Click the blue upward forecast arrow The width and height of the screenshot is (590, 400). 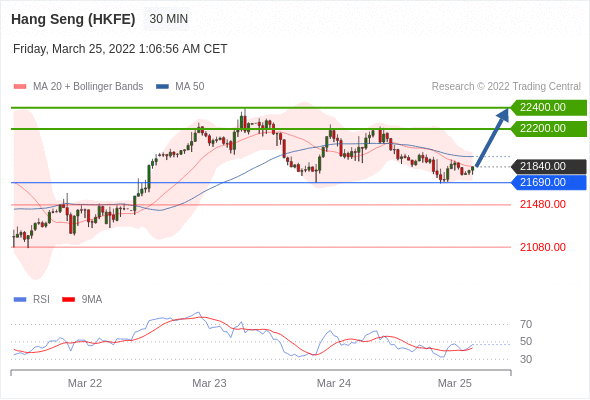coord(492,137)
